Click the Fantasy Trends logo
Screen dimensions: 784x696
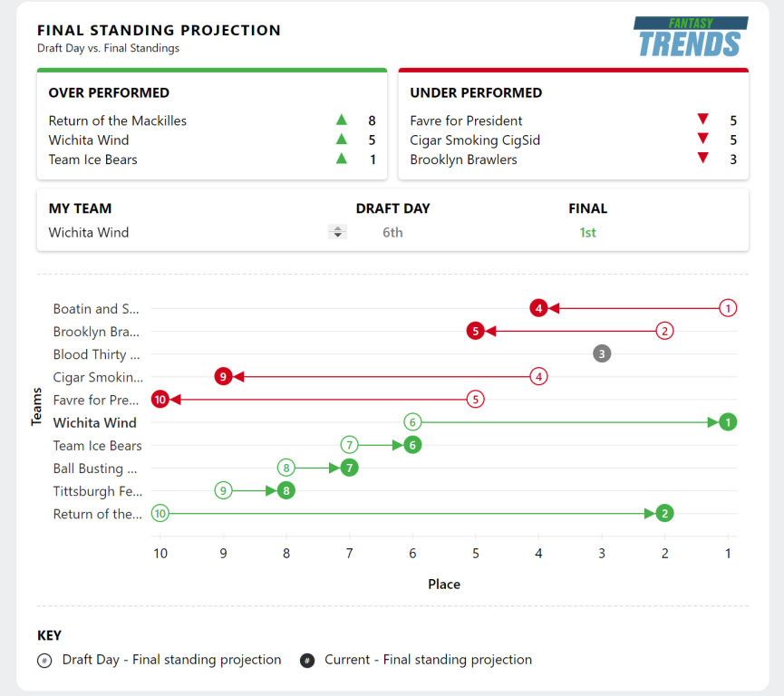tap(690, 37)
